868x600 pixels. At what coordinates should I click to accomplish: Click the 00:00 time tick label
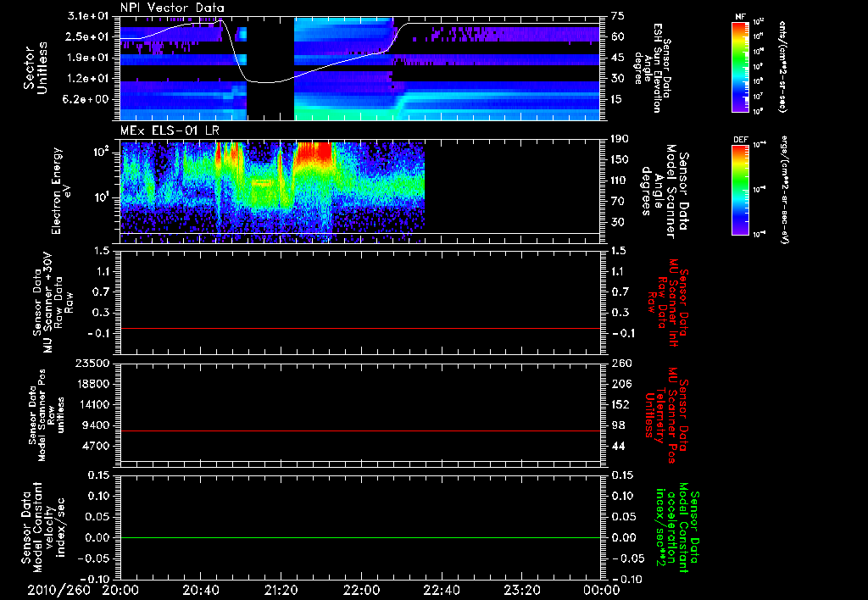click(x=602, y=590)
